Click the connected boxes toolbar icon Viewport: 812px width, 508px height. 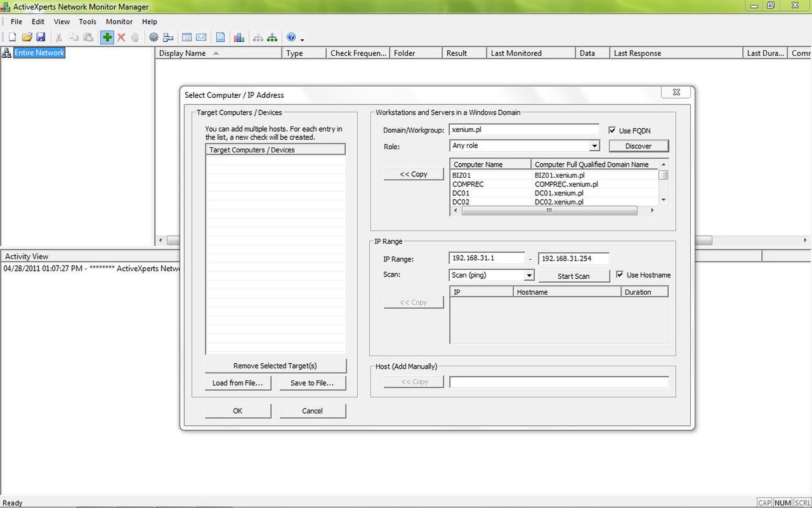click(168, 37)
